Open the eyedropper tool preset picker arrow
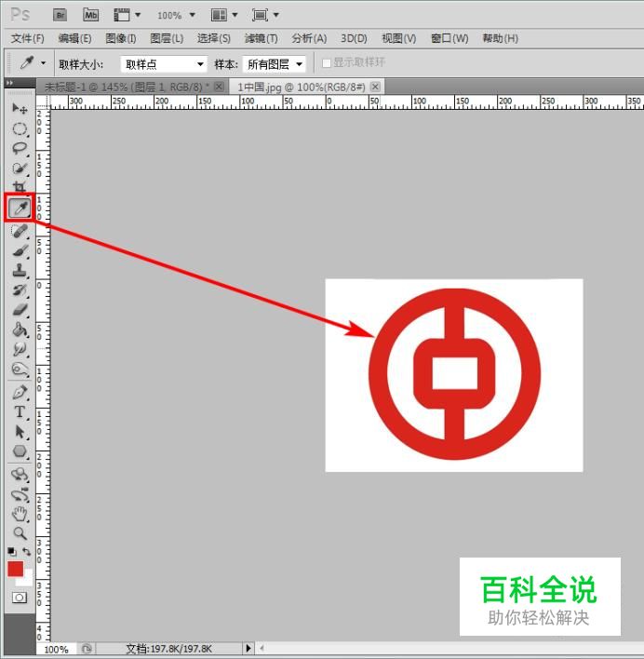Screen dimensions: 644x659 click(x=43, y=63)
